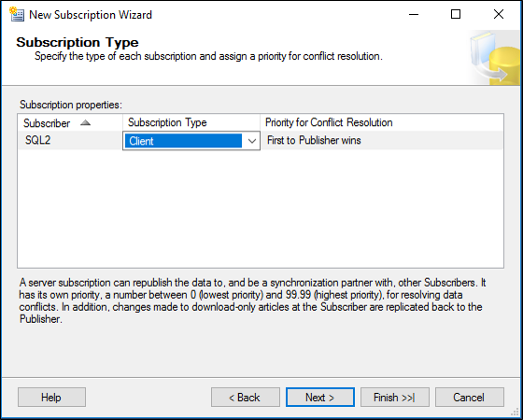This screenshot has width=523, height=420.
Task: Minimize the wizard window
Action: click(x=413, y=14)
